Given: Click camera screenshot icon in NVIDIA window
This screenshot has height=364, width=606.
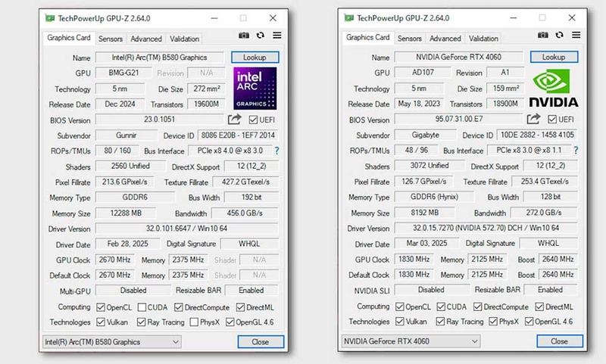Looking at the screenshot, I should 543,35.
